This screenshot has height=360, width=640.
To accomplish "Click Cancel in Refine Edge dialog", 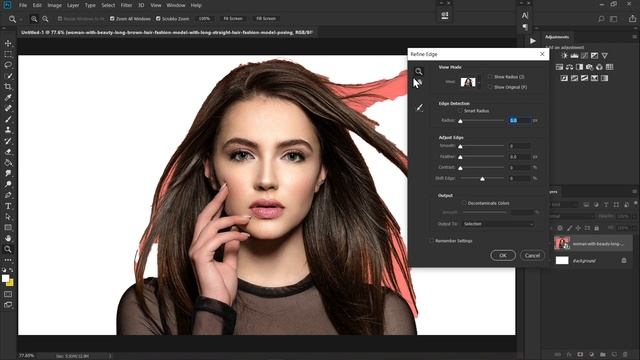I will 532,256.
